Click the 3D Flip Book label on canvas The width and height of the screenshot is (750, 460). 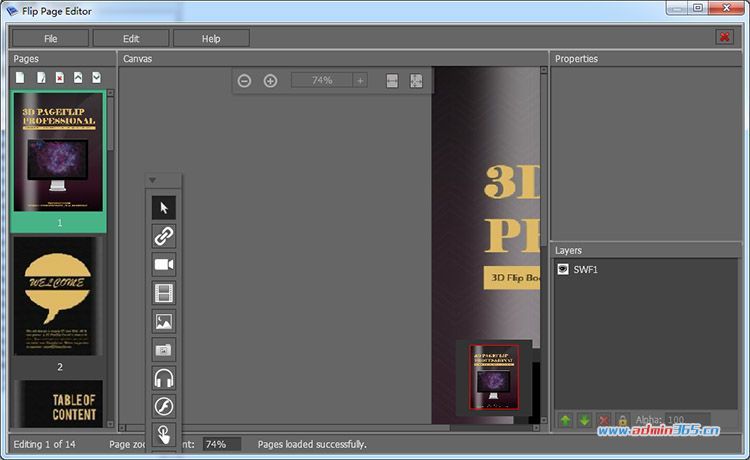pos(512,277)
